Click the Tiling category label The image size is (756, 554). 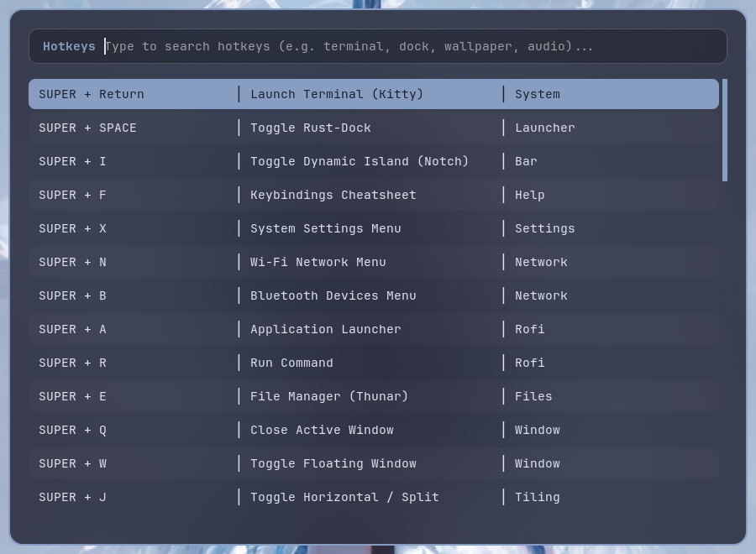(x=538, y=497)
